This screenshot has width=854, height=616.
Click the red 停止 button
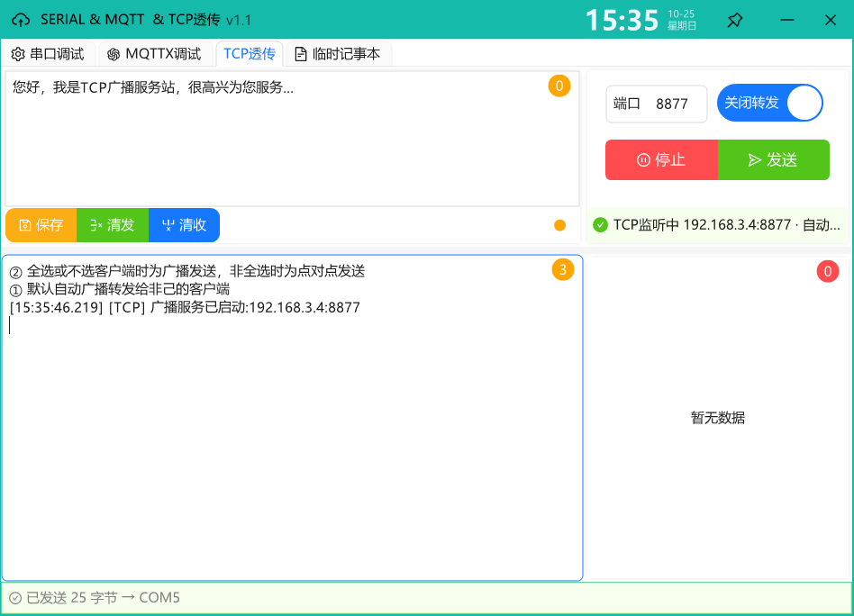(661, 159)
